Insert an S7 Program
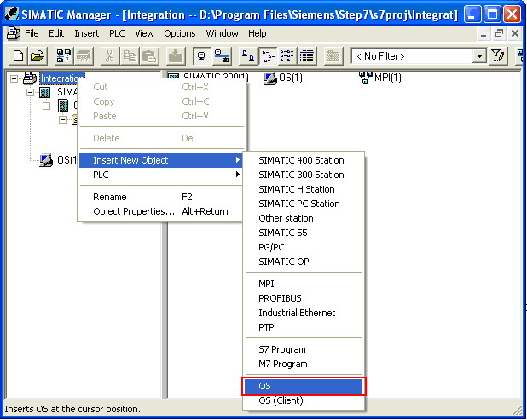The height and width of the screenshot is (420, 527). pos(304,349)
